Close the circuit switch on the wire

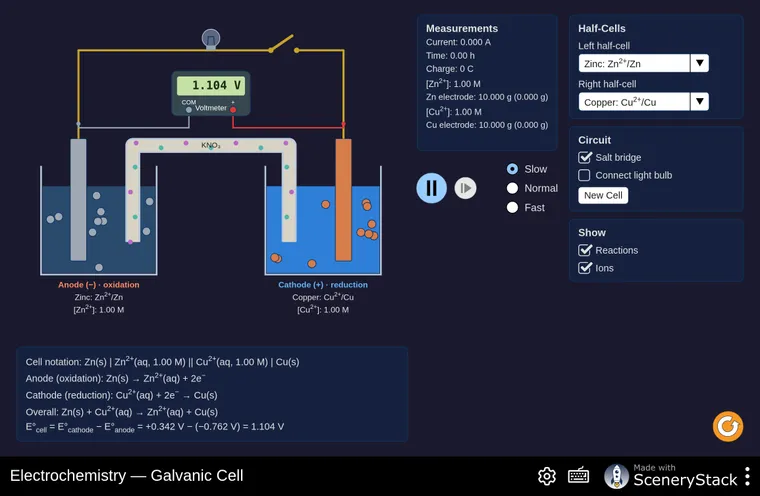click(x=284, y=44)
